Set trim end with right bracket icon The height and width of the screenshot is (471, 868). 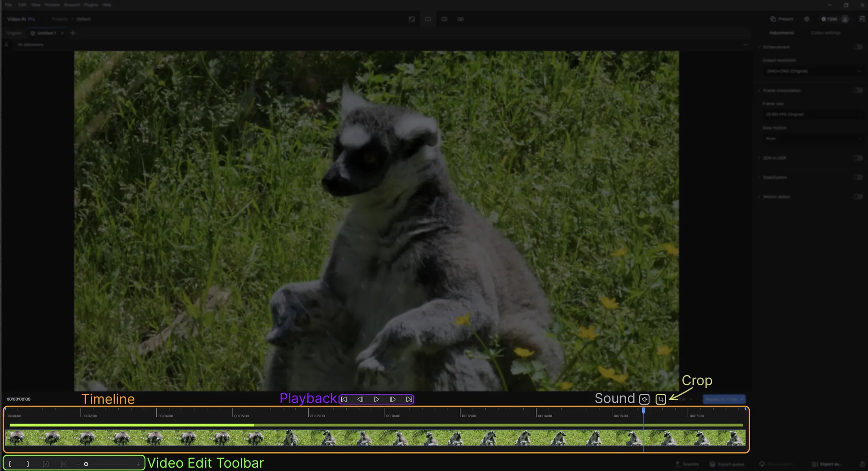coord(28,464)
